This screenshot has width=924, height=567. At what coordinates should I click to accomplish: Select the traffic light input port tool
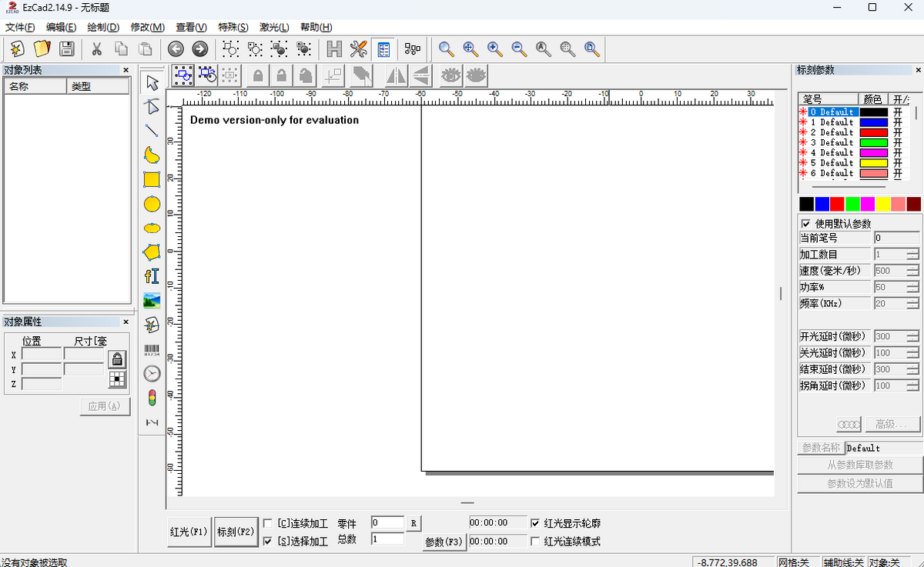pyautogui.click(x=152, y=398)
